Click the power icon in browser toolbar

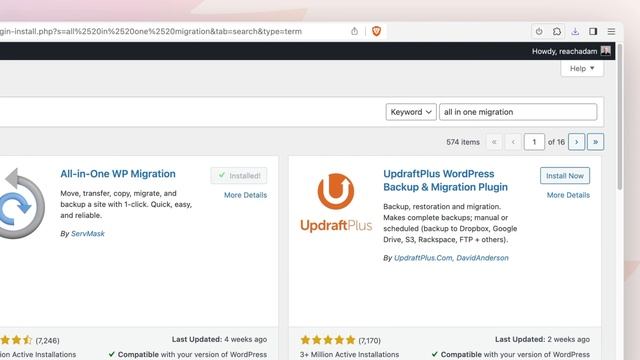(x=539, y=31)
